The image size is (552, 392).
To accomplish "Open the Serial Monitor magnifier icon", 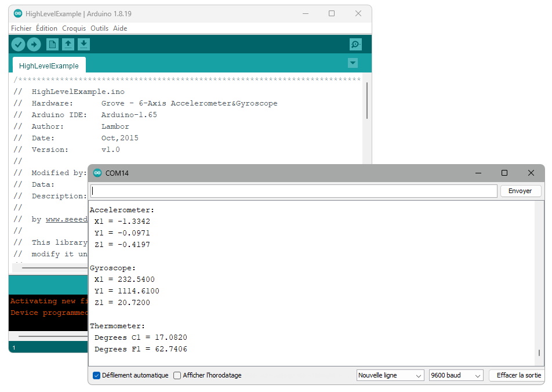I will click(355, 44).
